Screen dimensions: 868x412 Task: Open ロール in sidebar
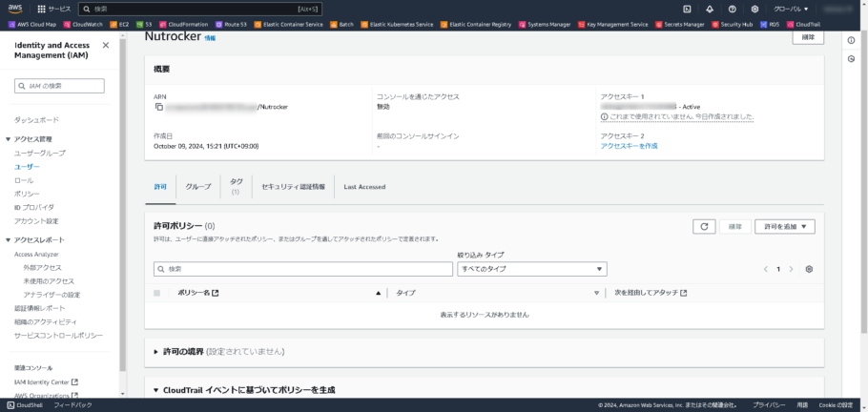point(24,180)
